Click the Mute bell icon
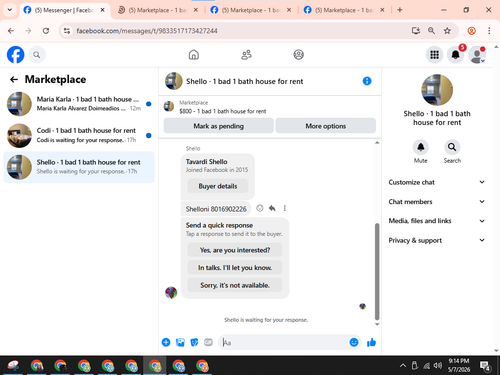500x375 pixels. pos(421,147)
